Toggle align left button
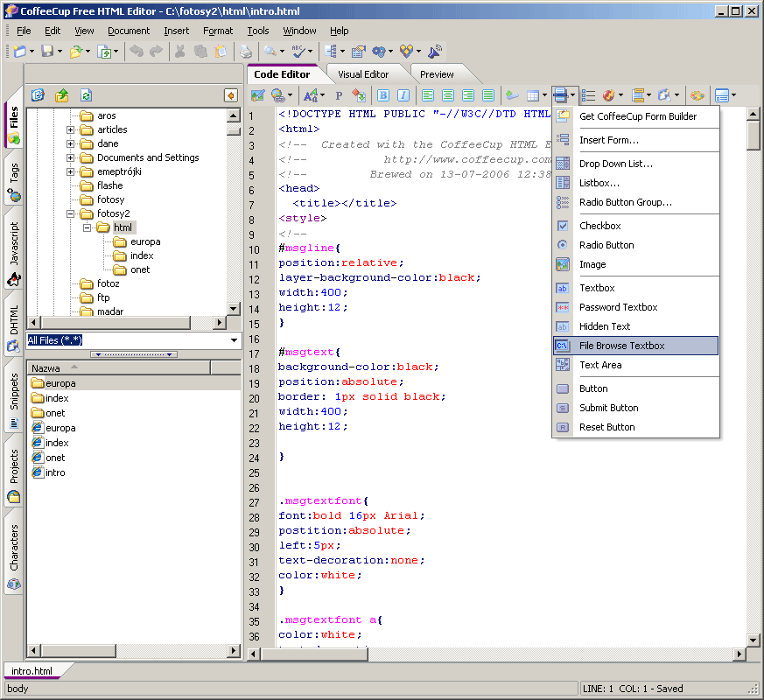The height and width of the screenshot is (700, 764). (x=428, y=95)
